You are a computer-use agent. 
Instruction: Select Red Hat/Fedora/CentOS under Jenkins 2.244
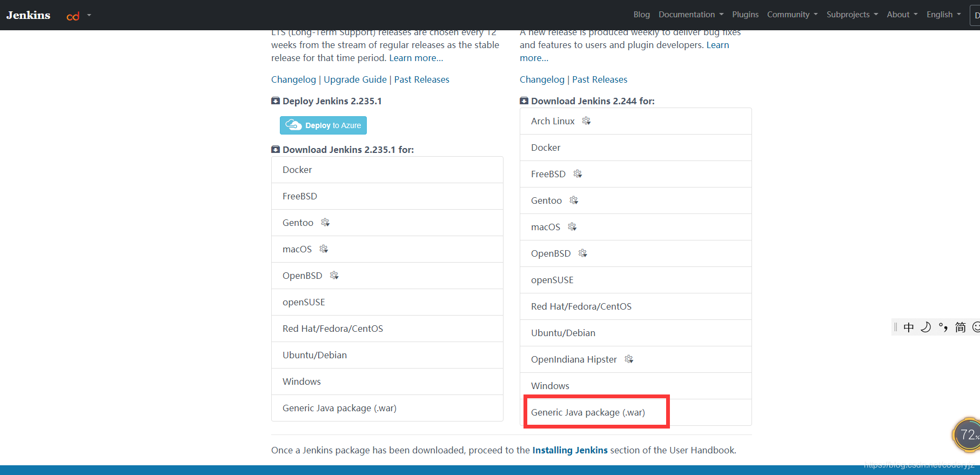pyautogui.click(x=636, y=306)
